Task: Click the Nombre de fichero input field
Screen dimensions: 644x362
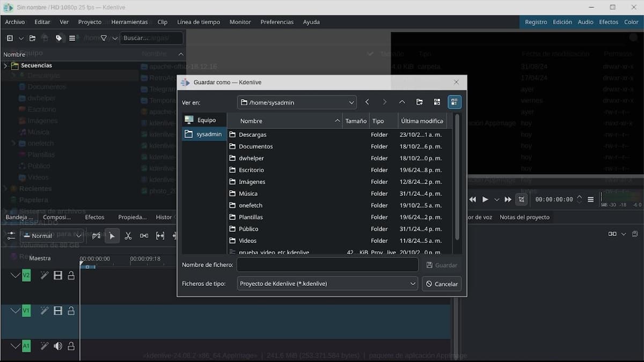Action: point(327,265)
